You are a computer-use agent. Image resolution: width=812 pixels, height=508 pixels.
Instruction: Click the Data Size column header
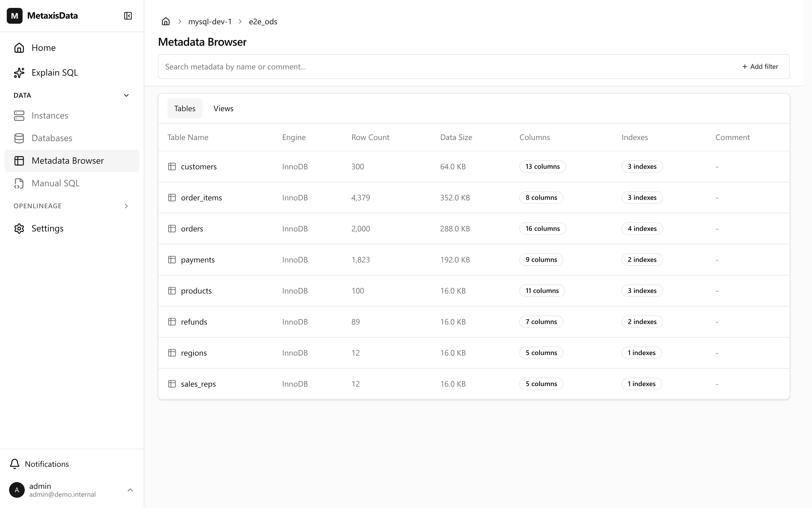(x=456, y=137)
